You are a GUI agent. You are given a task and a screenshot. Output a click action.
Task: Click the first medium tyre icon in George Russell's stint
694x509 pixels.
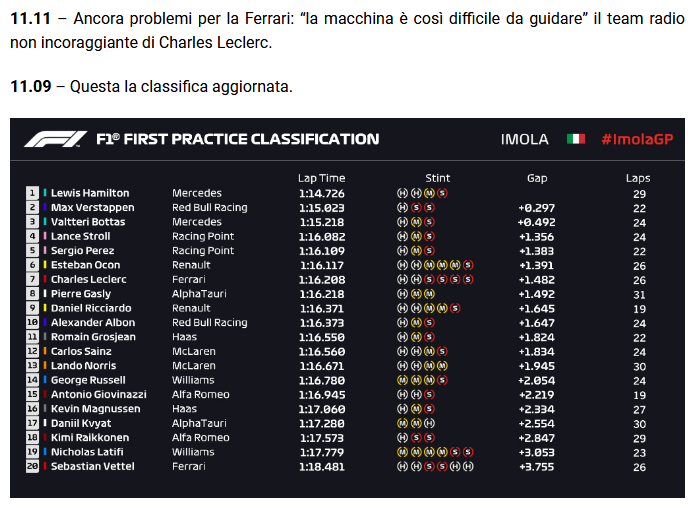tap(402, 380)
